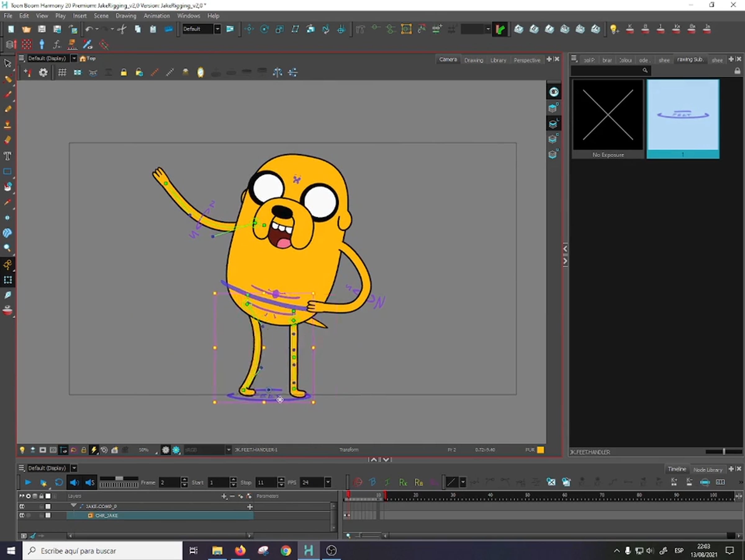Viewport: 745px width, 560px height.
Task: Open the FPS dropdown
Action: click(328, 482)
